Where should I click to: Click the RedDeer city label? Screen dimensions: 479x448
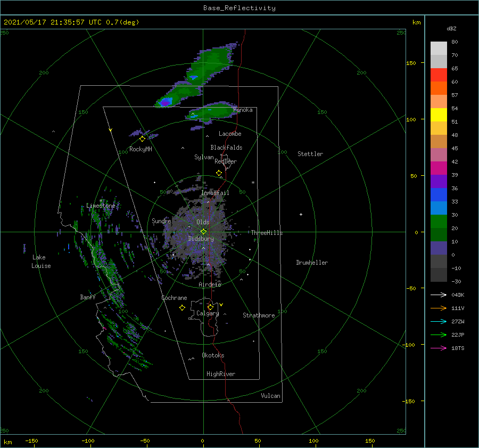226,161
